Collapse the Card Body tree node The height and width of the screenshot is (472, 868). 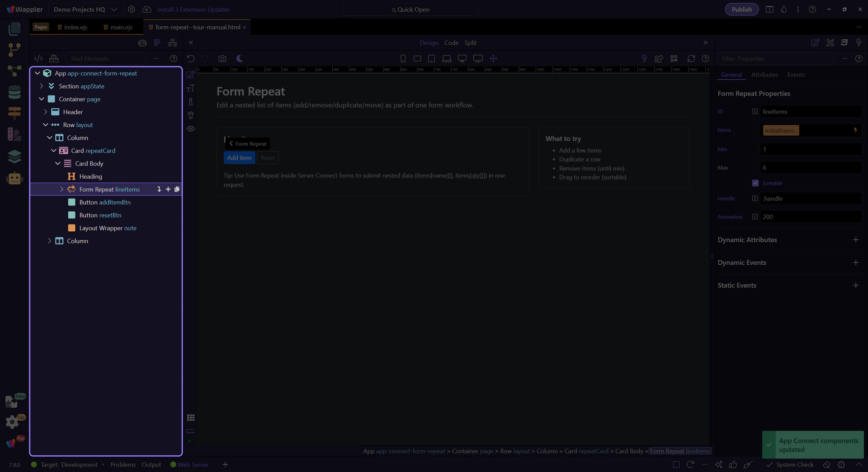coord(58,164)
